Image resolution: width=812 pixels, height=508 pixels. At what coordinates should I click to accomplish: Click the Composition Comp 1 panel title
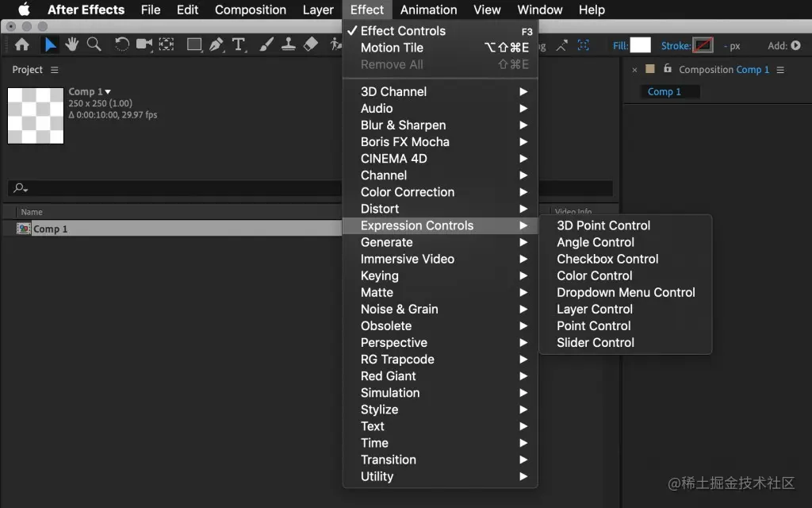coord(723,70)
